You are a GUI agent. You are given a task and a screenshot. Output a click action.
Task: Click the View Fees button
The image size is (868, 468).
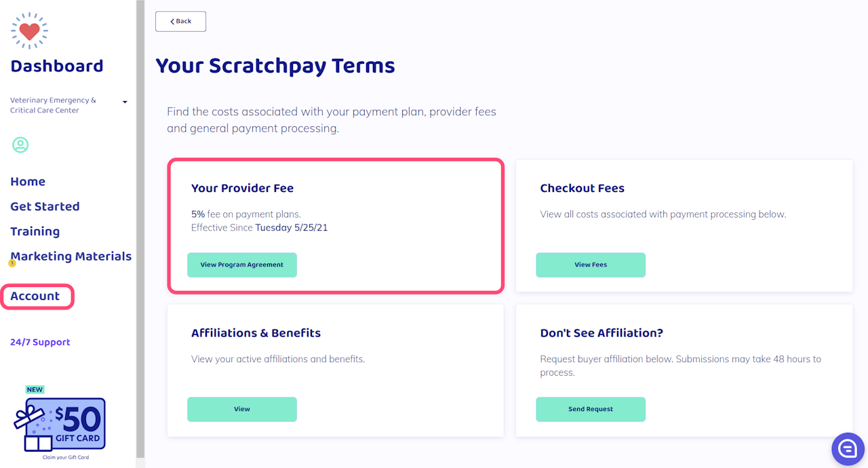(x=591, y=265)
